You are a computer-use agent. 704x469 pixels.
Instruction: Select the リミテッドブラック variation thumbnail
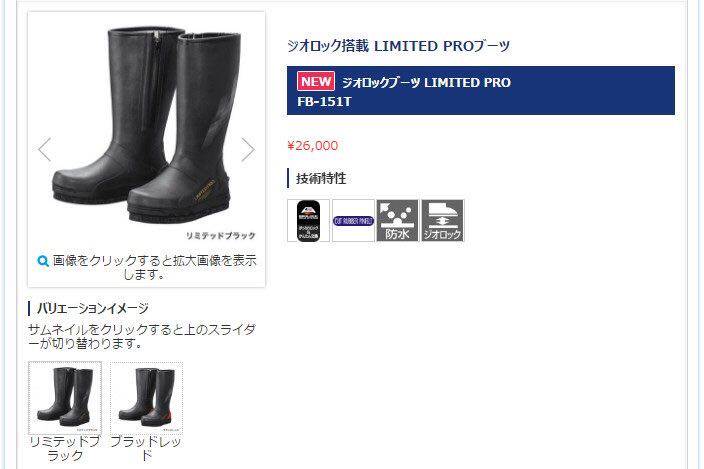[x=65, y=398]
